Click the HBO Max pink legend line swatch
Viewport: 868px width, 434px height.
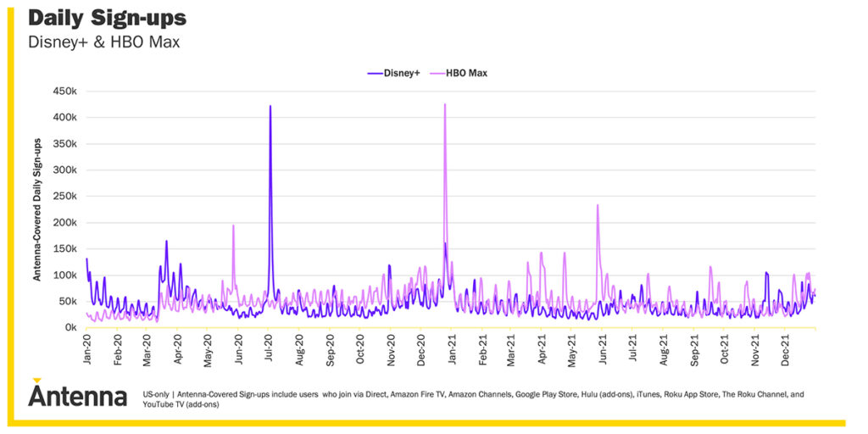pyautogui.click(x=438, y=73)
